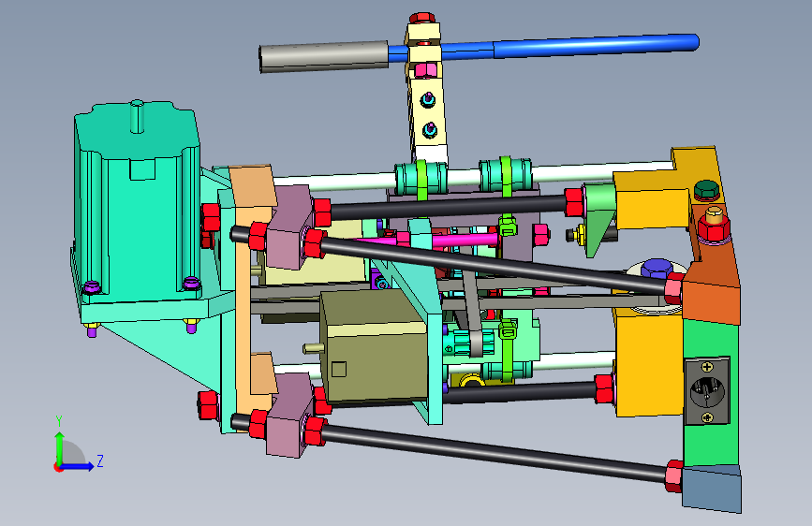812x526 pixels.
Task: Click the red origin ball of the triad
Action: click(x=58, y=467)
